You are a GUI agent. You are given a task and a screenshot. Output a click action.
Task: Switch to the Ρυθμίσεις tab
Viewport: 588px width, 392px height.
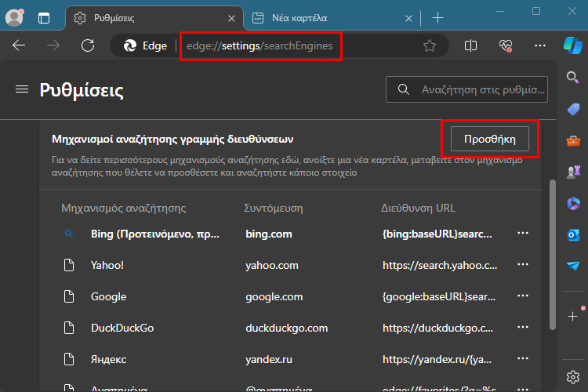pos(154,18)
